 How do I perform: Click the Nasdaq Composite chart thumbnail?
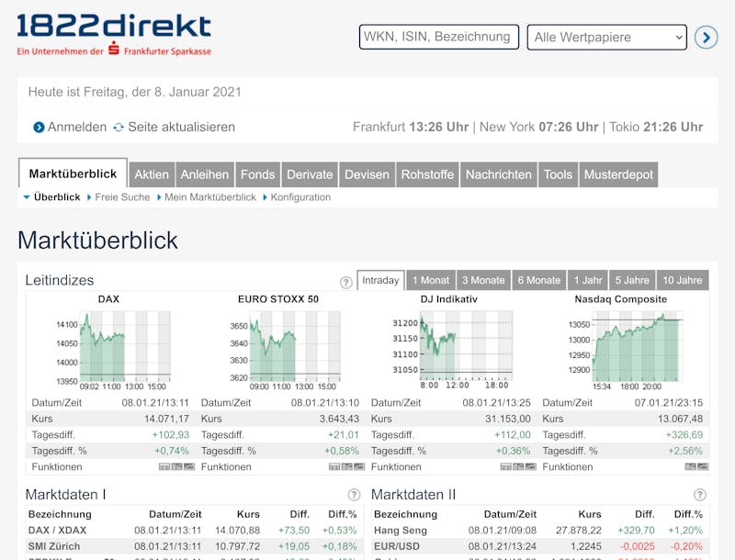pos(626,349)
